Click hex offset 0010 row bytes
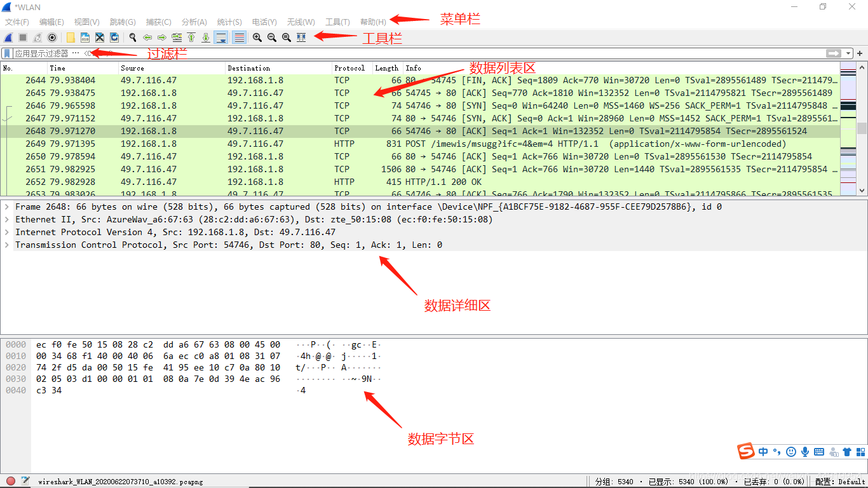Screen dimensions: 868x488 click(x=158, y=356)
